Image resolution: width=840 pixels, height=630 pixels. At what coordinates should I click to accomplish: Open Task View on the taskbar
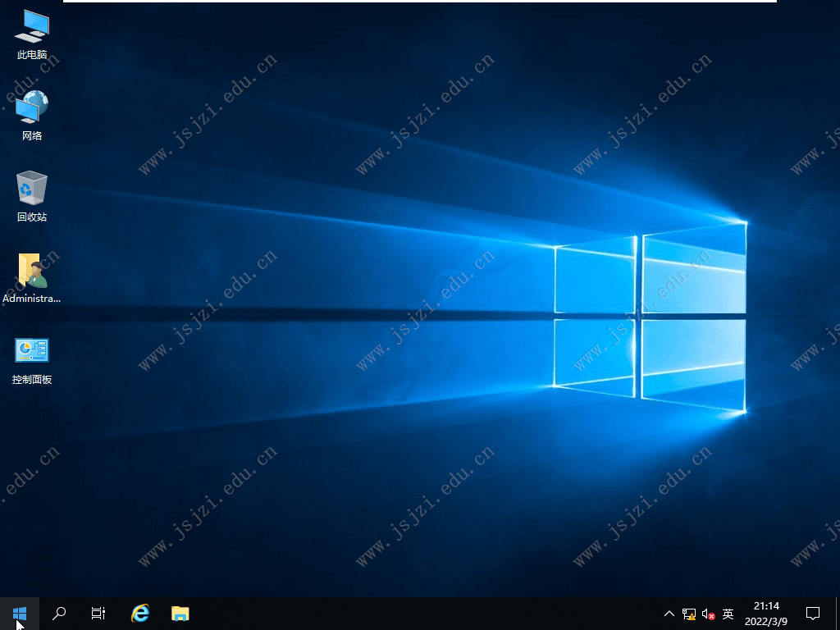click(98, 614)
